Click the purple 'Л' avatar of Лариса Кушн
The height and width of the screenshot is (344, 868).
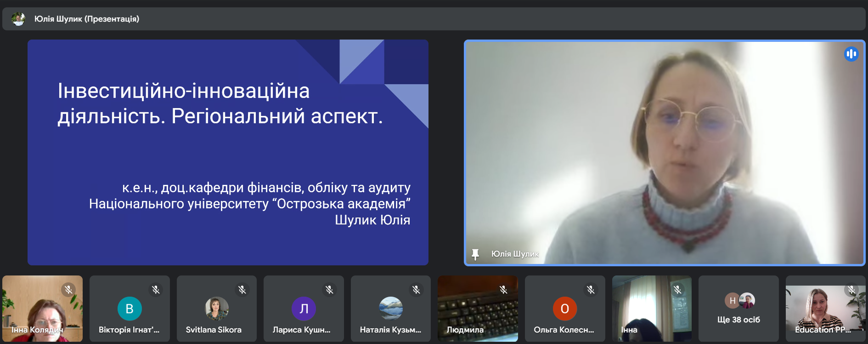[304, 309]
